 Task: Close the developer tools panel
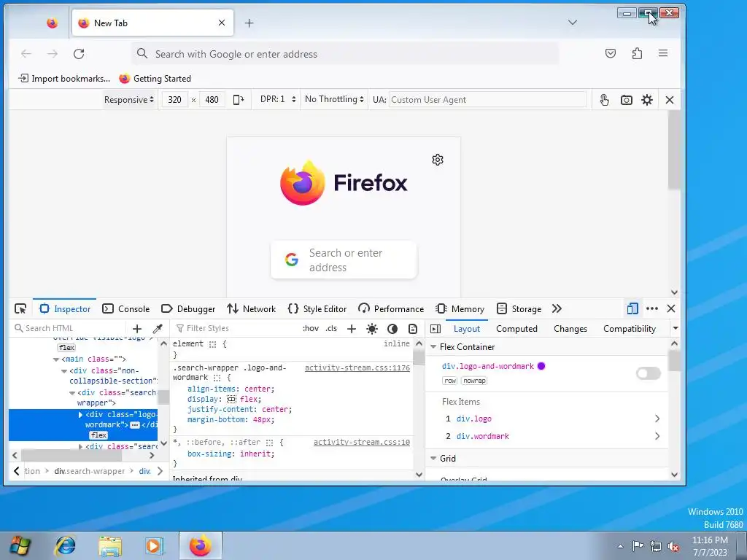click(671, 308)
